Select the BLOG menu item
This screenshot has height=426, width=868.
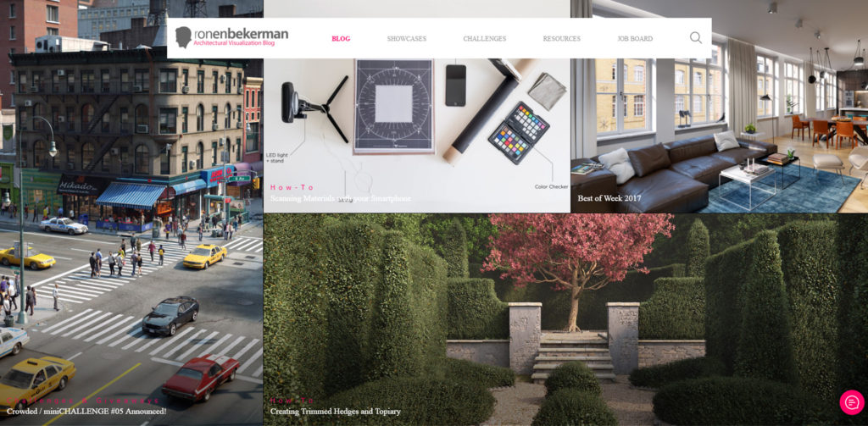pos(341,39)
